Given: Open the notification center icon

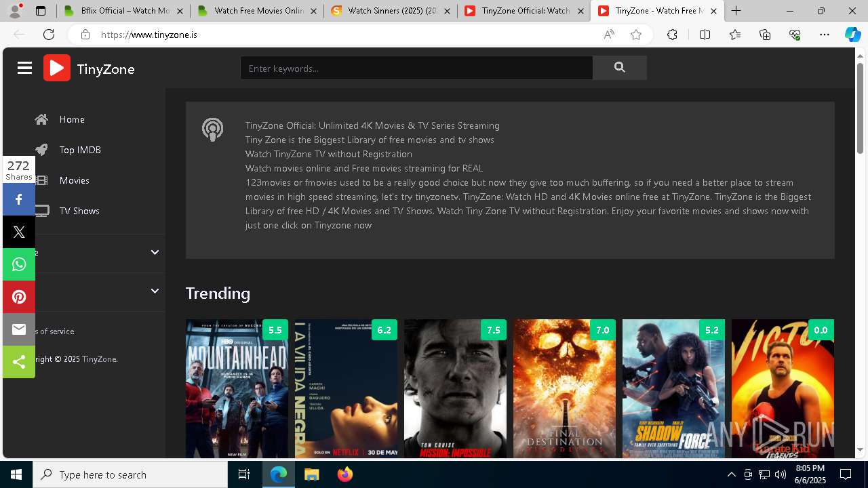Looking at the screenshot, I should click(846, 474).
